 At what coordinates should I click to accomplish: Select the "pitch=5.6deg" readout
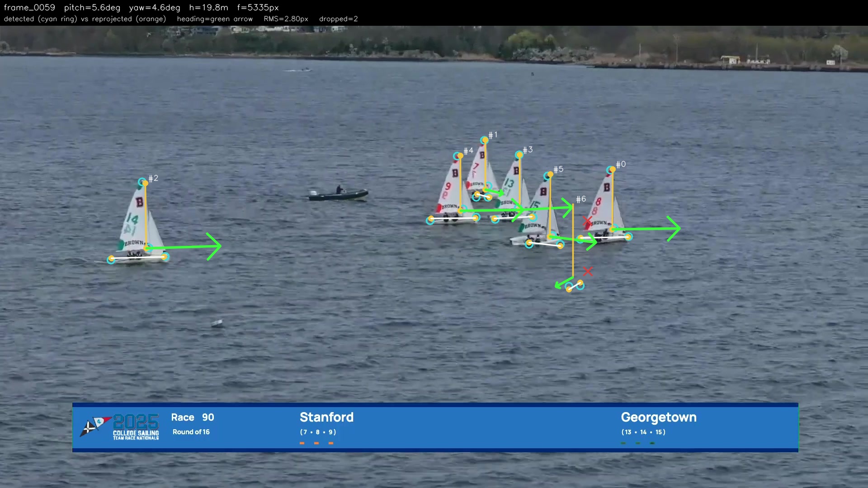(92, 8)
